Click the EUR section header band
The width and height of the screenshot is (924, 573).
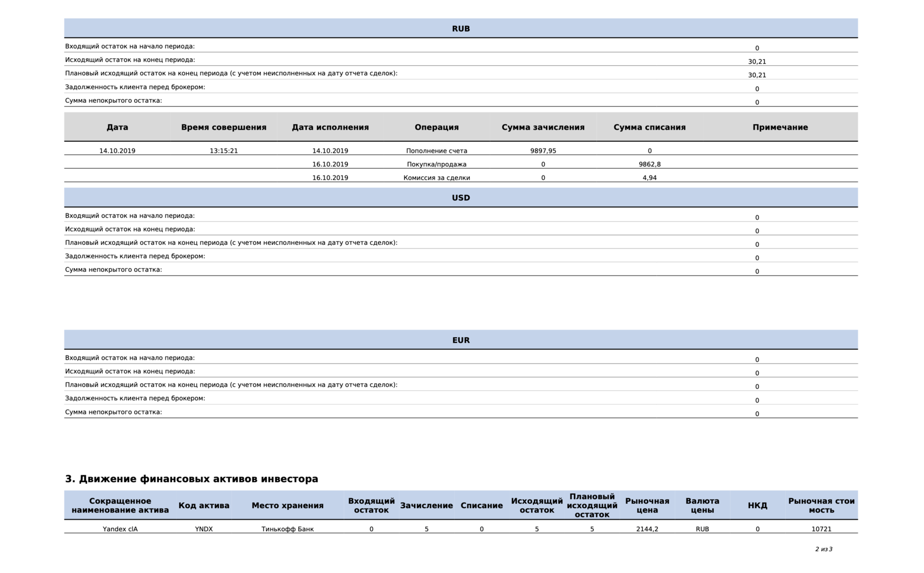[x=461, y=340]
